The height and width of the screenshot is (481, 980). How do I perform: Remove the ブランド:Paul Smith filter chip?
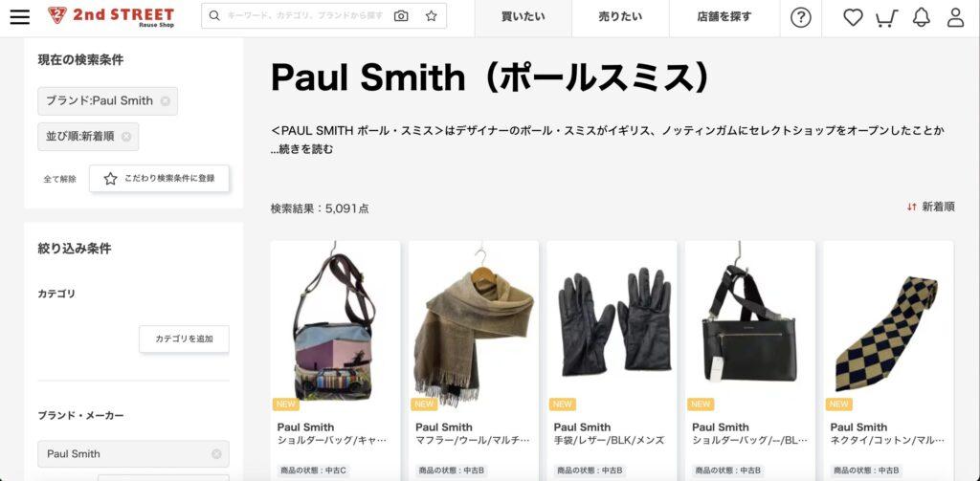(165, 101)
